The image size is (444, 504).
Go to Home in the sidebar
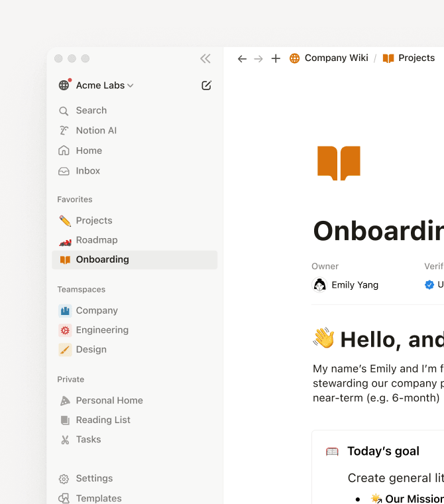[x=89, y=151]
